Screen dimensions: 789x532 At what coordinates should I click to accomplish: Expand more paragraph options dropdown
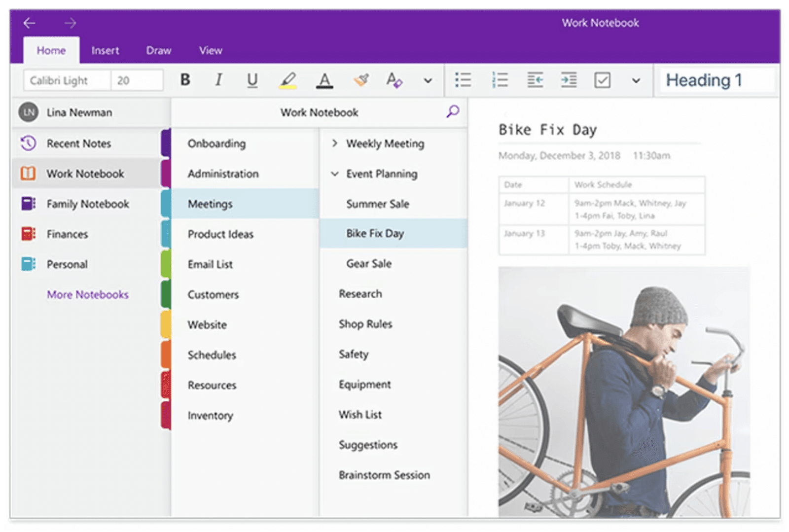tap(636, 80)
